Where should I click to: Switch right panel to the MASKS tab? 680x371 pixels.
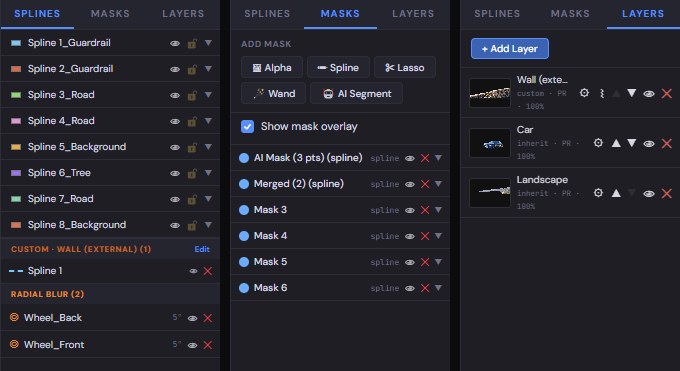click(x=570, y=13)
